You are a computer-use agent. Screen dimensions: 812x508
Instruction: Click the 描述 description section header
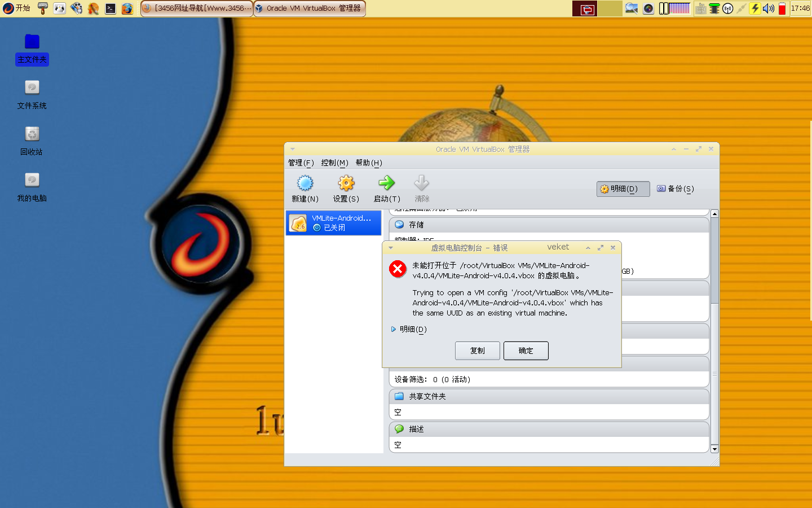click(x=549, y=429)
